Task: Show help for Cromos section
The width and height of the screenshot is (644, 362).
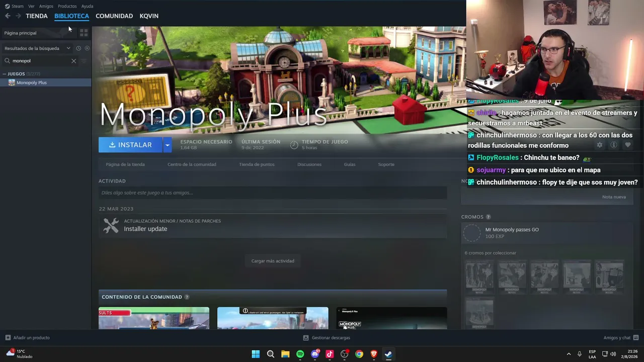Action: click(488, 217)
